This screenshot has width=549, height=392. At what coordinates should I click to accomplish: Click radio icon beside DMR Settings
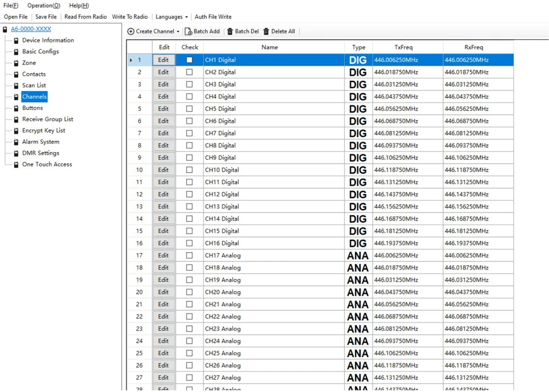pyautogui.click(x=16, y=153)
